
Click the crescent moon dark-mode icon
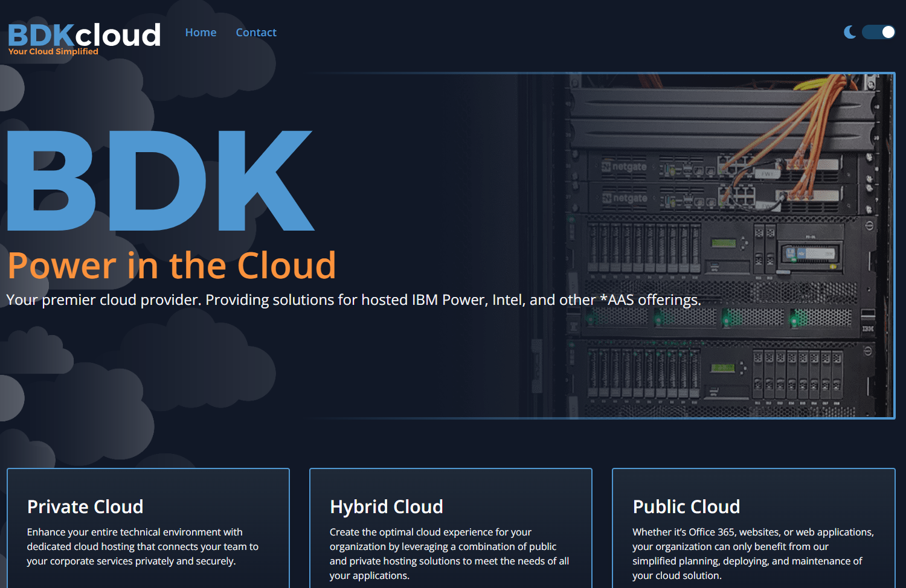[x=850, y=33]
